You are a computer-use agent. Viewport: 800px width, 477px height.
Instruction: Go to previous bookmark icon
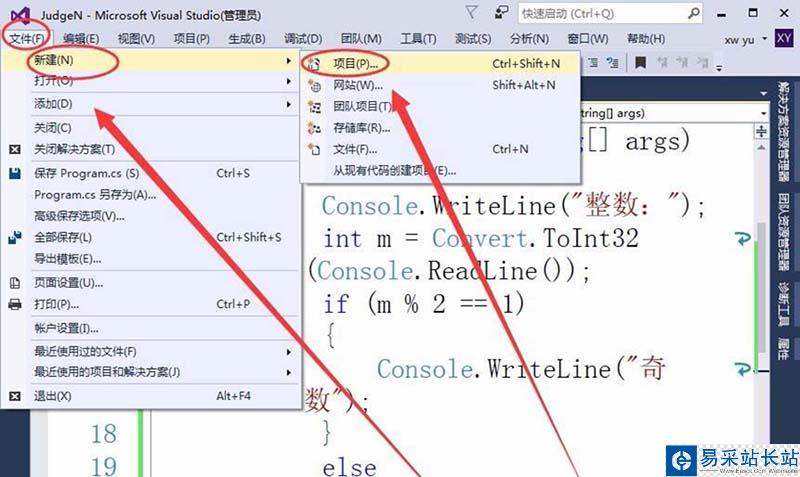[662, 63]
